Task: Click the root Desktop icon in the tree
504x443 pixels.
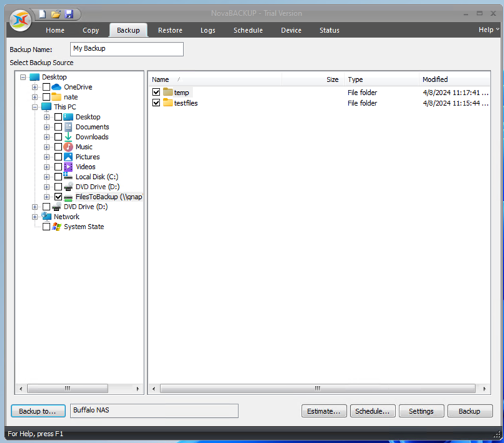Action: click(x=34, y=77)
